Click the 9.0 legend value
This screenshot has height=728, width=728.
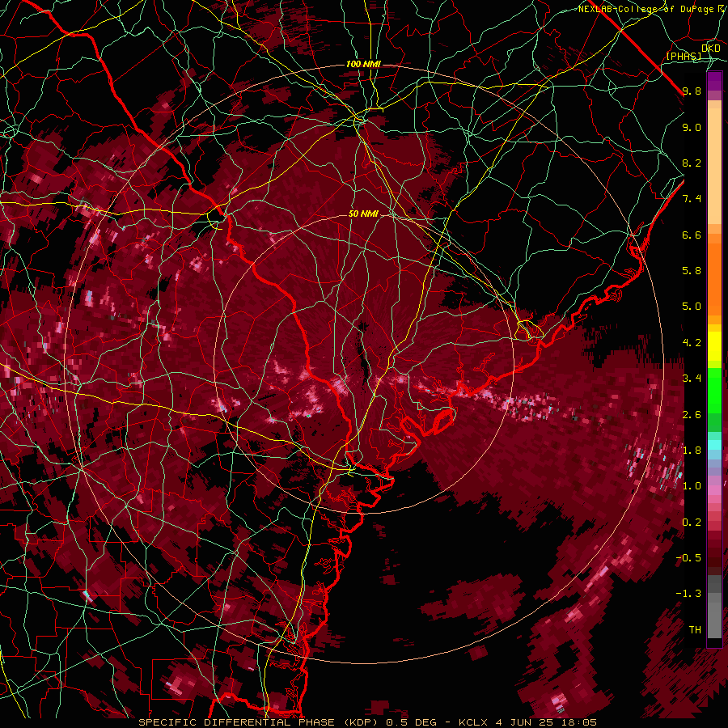[692, 127]
